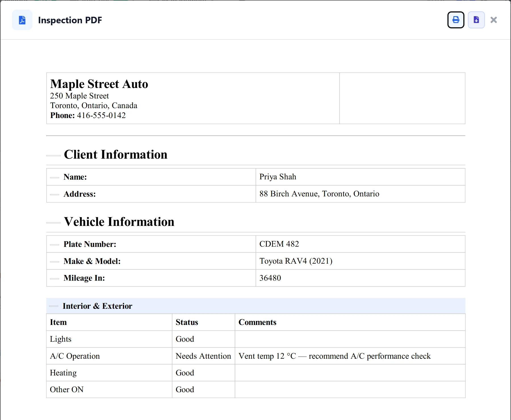Click '88 Birch Avenue, Toronto, Ontario' cell
511x420 pixels.
360,194
